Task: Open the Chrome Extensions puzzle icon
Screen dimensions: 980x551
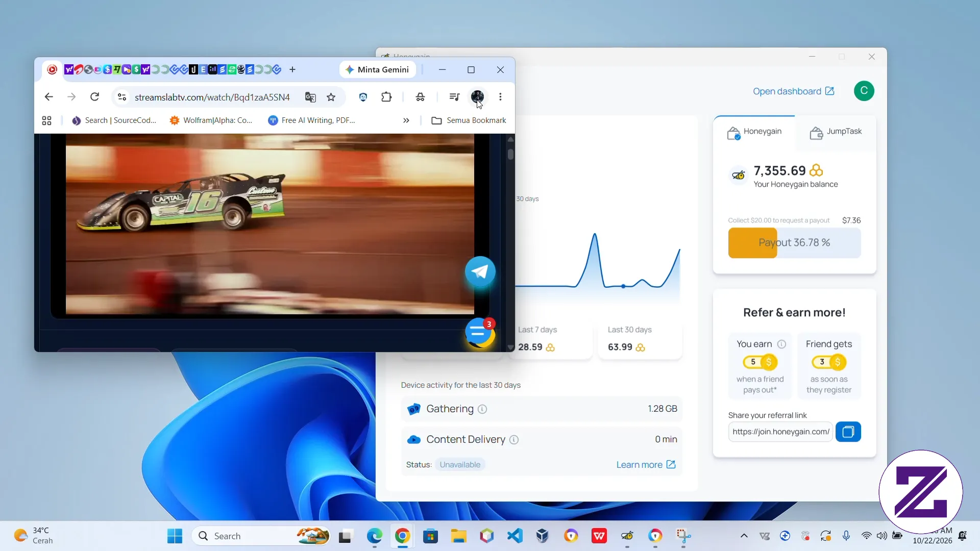Action: point(386,97)
